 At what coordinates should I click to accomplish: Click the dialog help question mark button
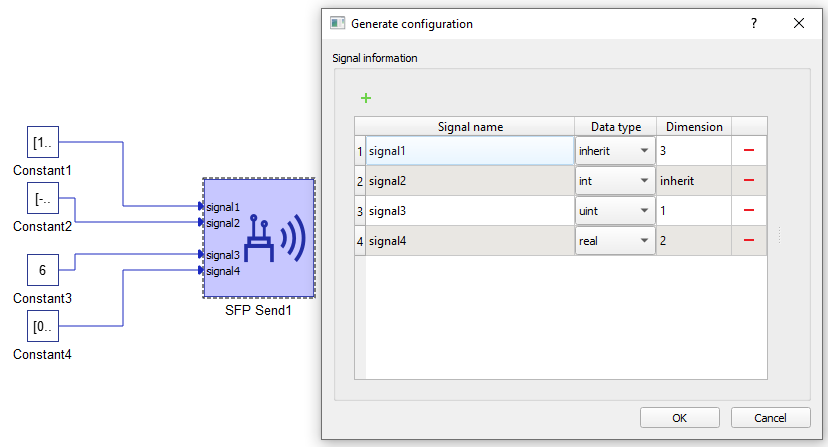(754, 23)
